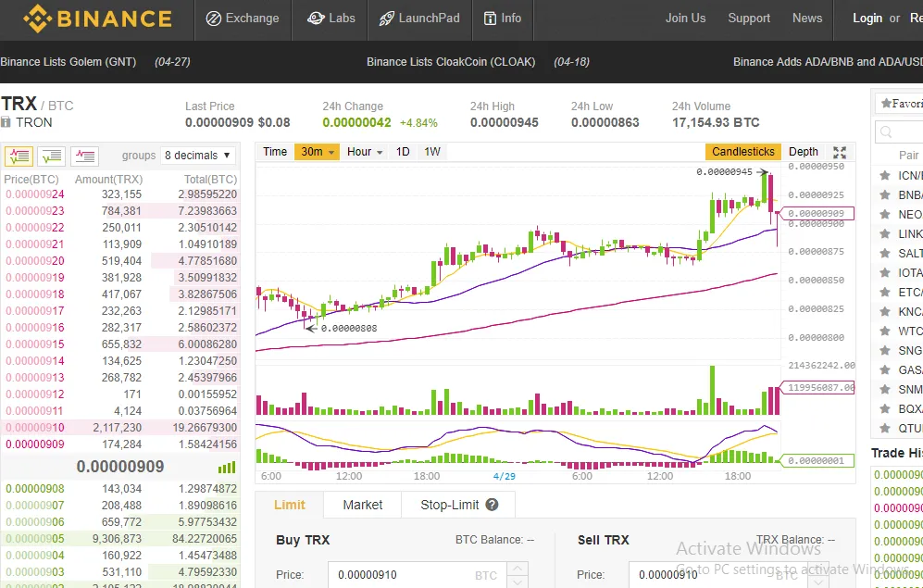923x588 pixels.
Task: Click the green signal bars icon
Action: (x=227, y=468)
